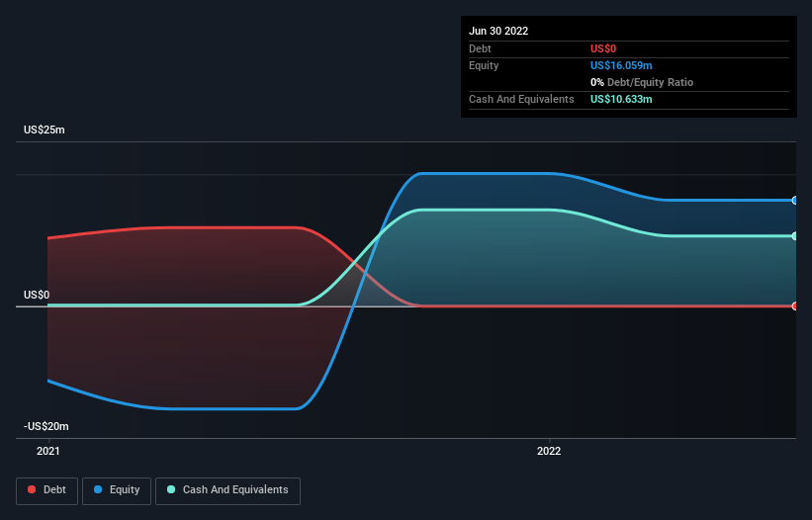Click the blue Equity endpoint marker
This screenshot has width=812, height=520.
coord(795,201)
